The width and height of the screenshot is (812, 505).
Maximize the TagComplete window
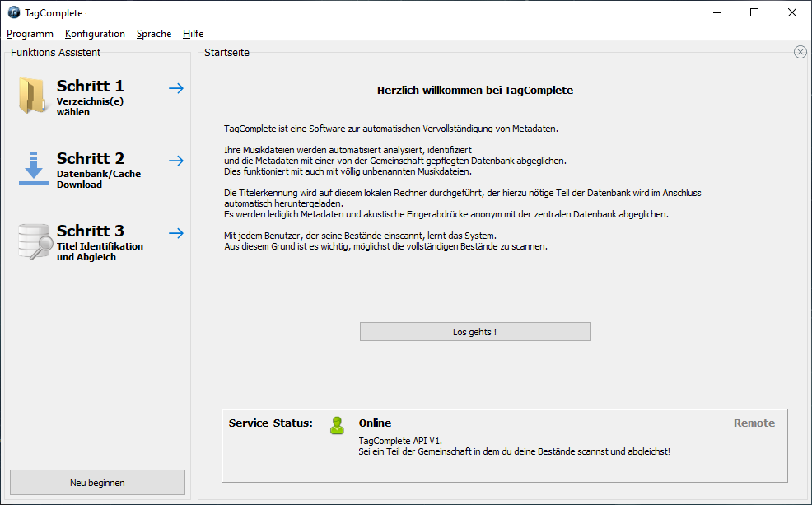click(x=754, y=12)
